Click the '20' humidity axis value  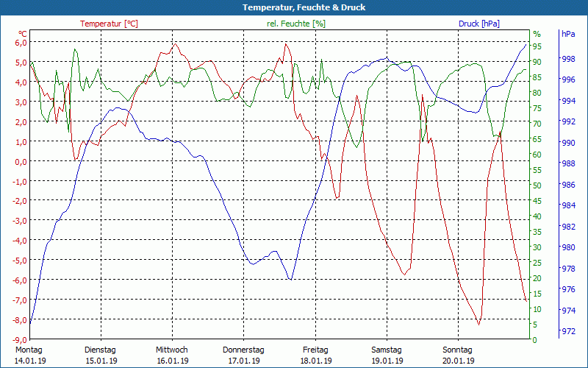pos(537,278)
